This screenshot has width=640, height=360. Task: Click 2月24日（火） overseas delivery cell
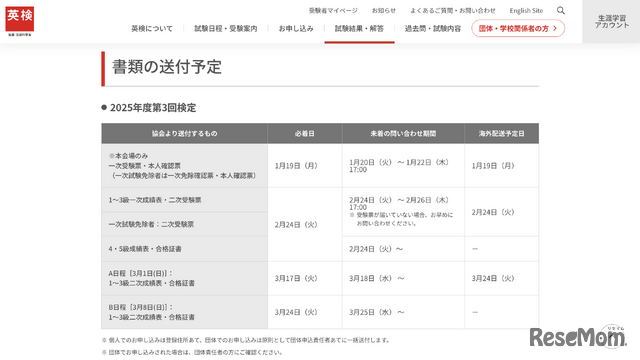click(x=493, y=212)
